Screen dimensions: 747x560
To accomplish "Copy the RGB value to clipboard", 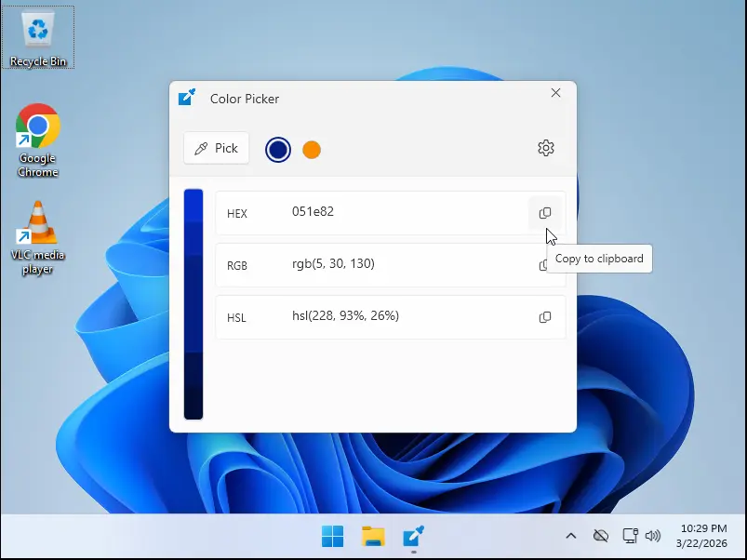I will [x=545, y=264].
